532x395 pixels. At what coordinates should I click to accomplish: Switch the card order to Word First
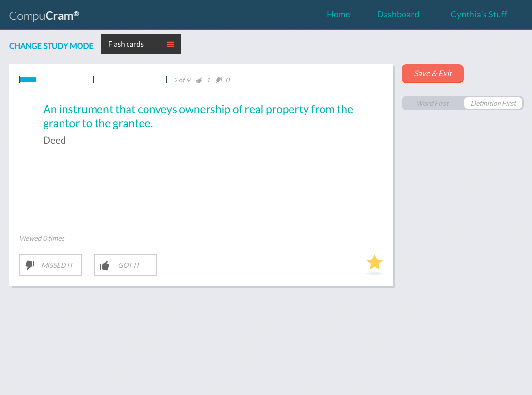pos(432,103)
